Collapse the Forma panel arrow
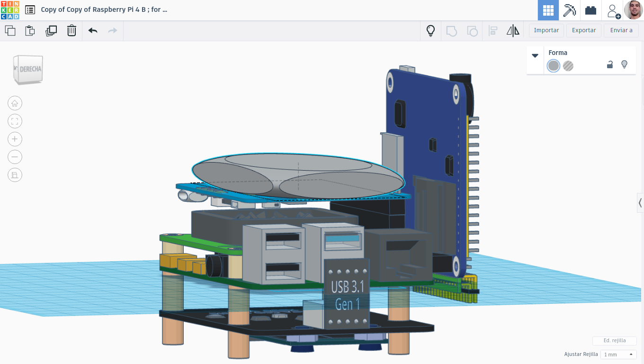644x364 pixels. click(x=535, y=55)
